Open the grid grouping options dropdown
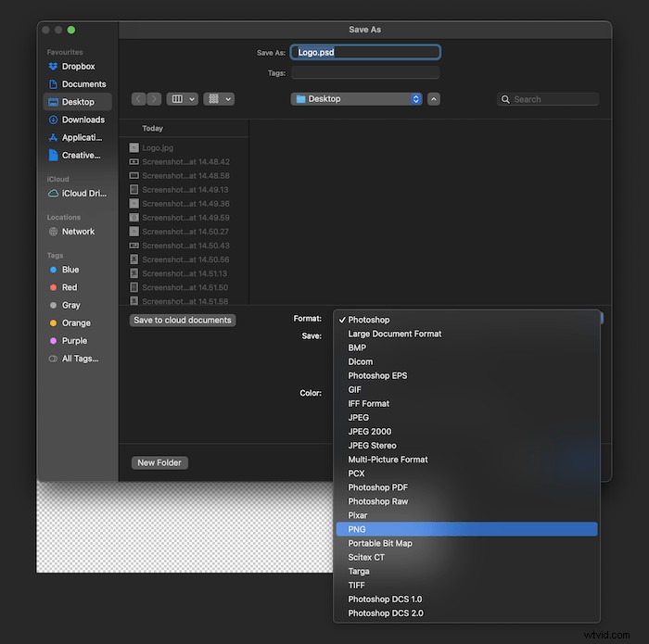This screenshot has width=649, height=644. (x=219, y=99)
